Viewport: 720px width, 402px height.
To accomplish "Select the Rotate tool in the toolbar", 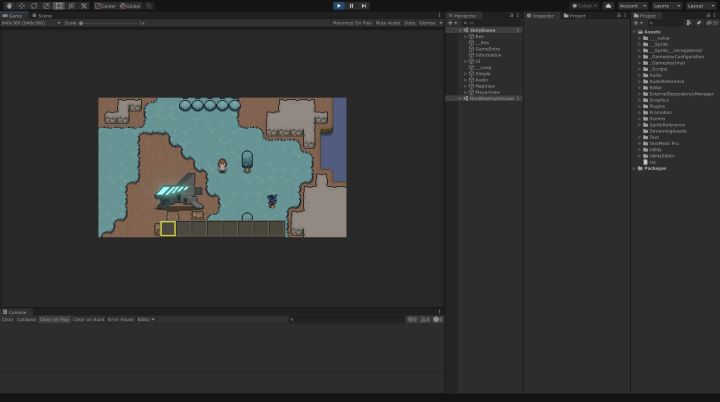I will tap(33, 5).
